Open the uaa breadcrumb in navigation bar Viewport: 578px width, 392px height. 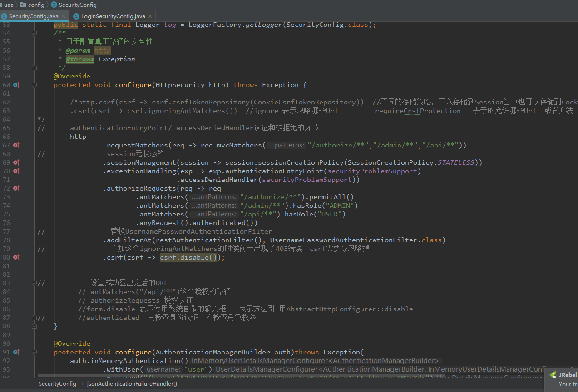click(8, 5)
